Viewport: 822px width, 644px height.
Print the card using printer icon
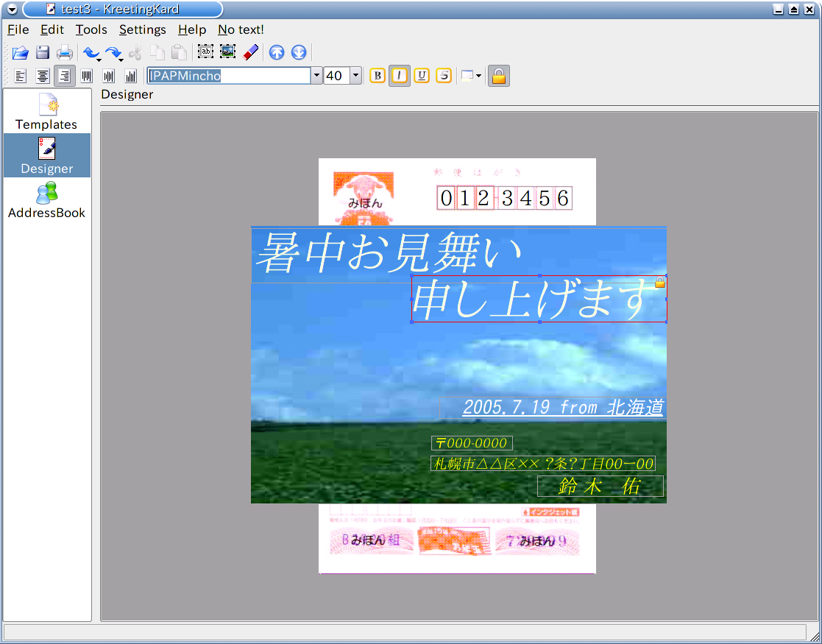(x=65, y=52)
